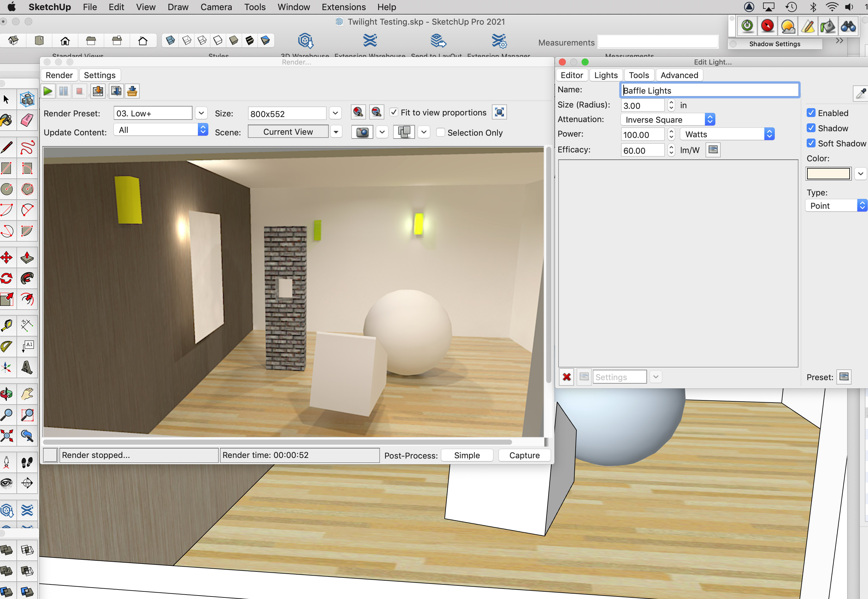Click the Simple post-process button

pyautogui.click(x=467, y=455)
